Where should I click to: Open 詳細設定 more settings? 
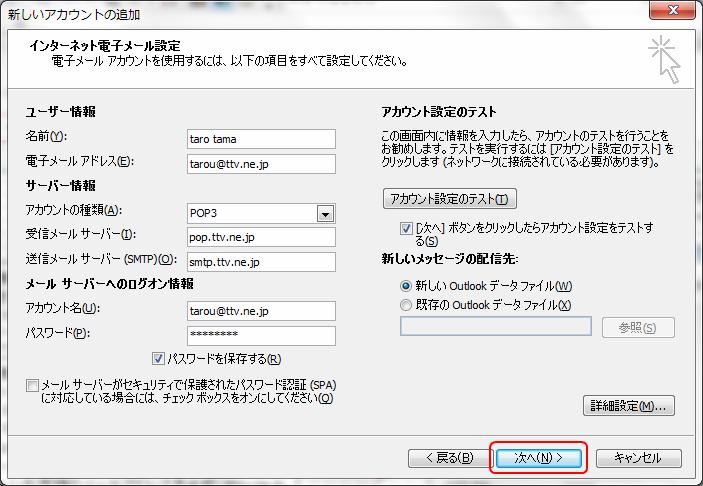[629, 406]
